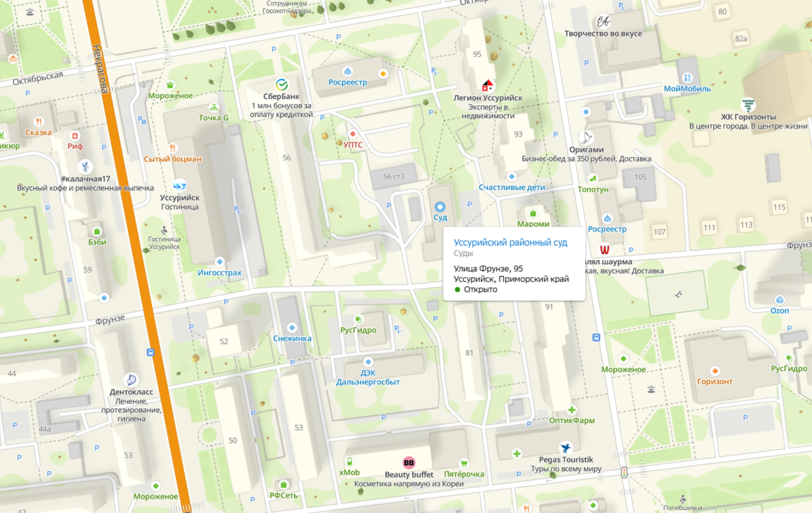The width and height of the screenshot is (812, 513).
Task: Select the Ozon pickup point icon
Action: pos(780,300)
